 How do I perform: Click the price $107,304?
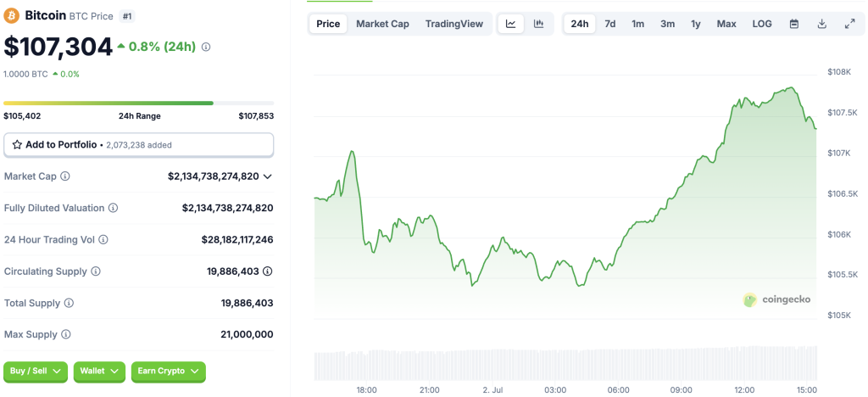(x=58, y=47)
